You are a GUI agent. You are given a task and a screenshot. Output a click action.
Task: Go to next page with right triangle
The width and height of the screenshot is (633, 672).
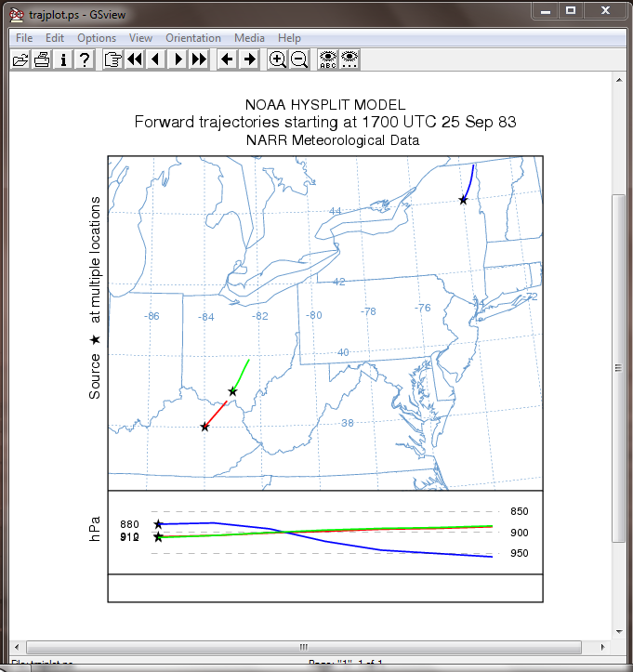point(178,59)
